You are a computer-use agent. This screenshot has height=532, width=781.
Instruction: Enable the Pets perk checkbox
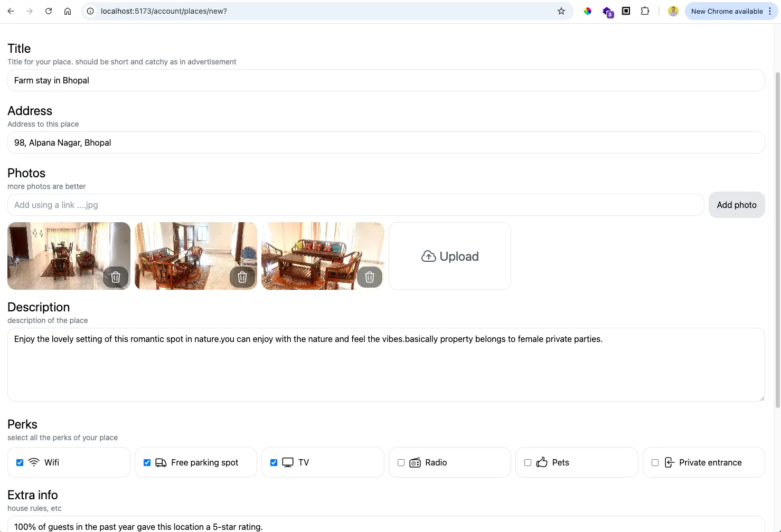(528, 463)
